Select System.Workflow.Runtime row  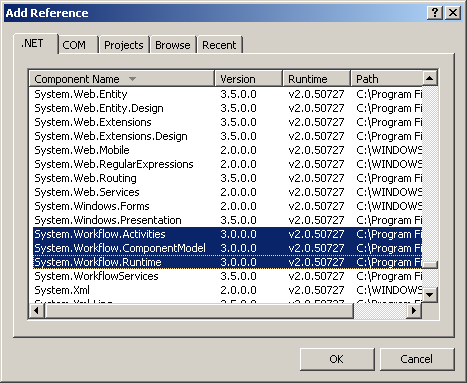[227, 262]
